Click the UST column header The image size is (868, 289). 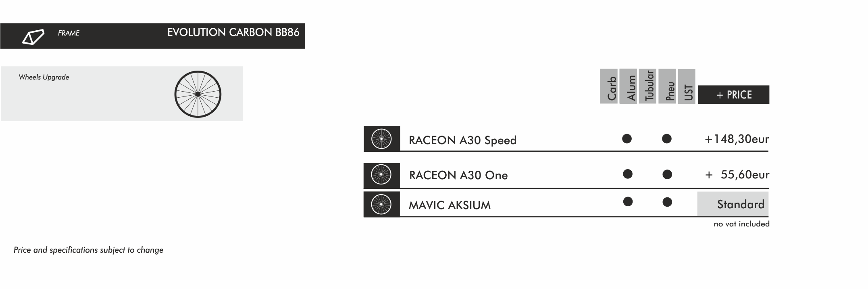687,86
